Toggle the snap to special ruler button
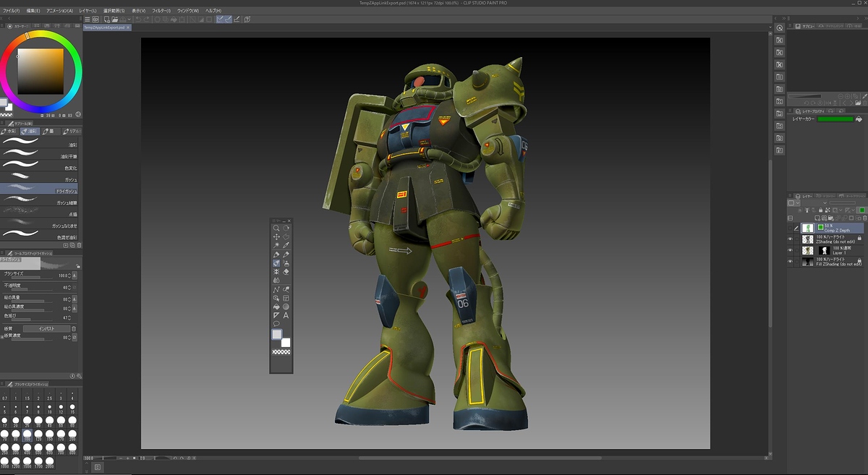This screenshot has width=868, height=475. (x=228, y=20)
